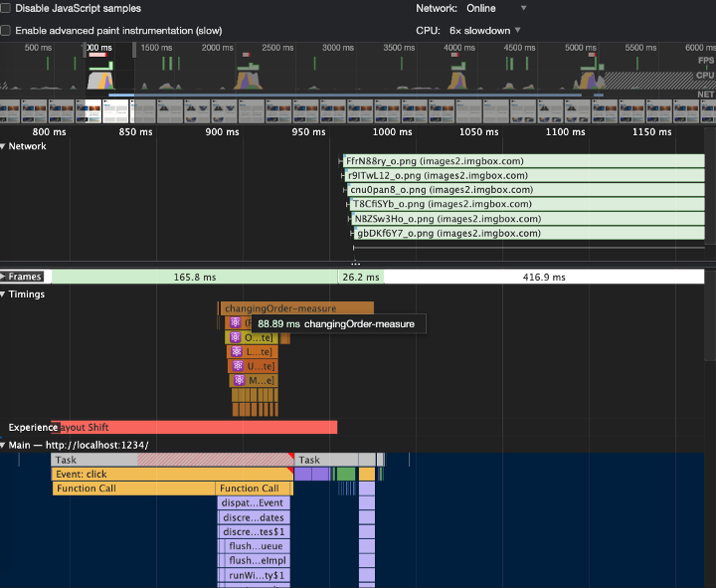Collapse the Network track section

tap(4, 146)
